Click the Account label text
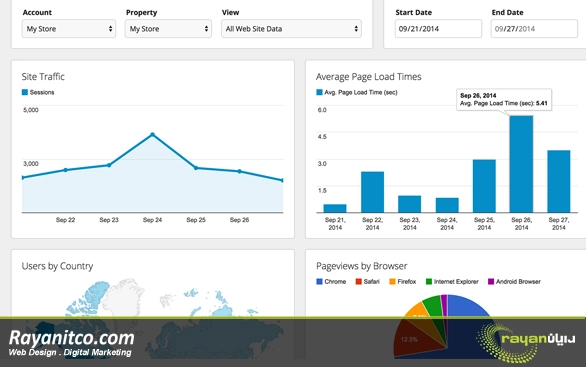Image resolution: width=586 pixels, height=367 pixels. pos(37,12)
